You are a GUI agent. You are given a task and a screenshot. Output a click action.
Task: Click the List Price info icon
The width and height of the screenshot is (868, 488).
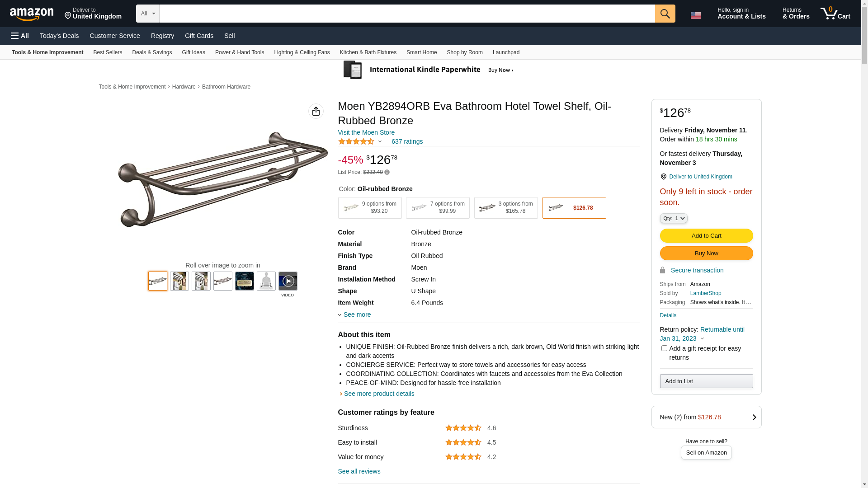pyautogui.click(x=387, y=172)
